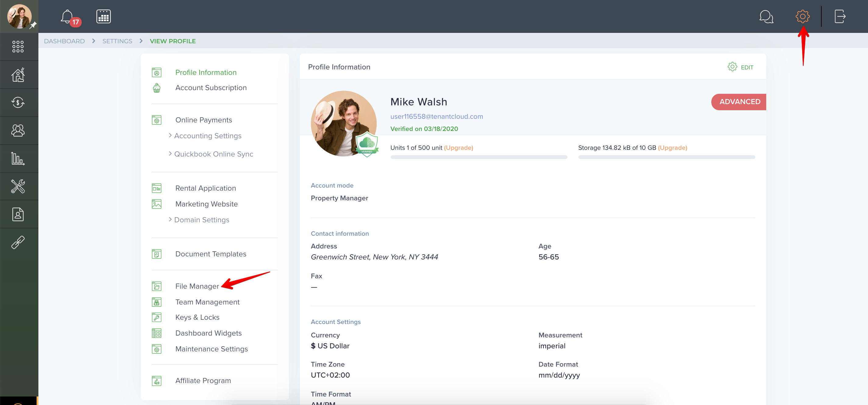The width and height of the screenshot is (868, 405).
Task: Select Profile Information menu item
Action: coord(206,72)
